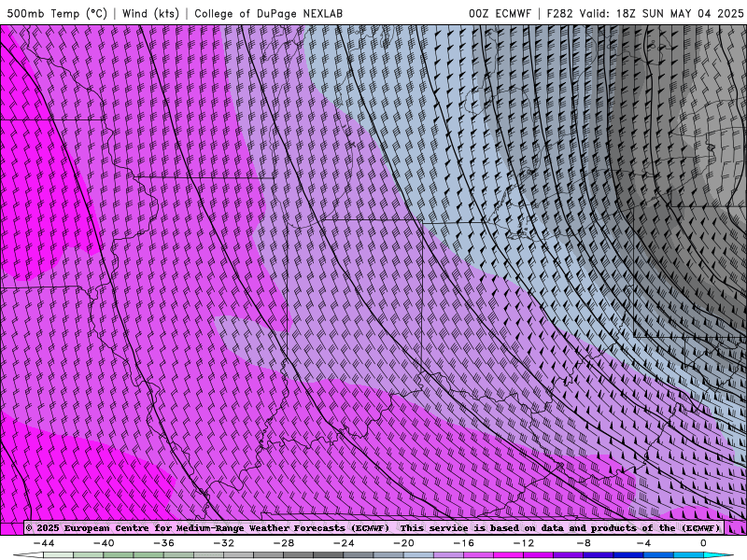Screen dimensions: 747x560
Task: Click the 'F282 Valid: 18Z SUN MAY 04 2025' text
Action: click(x=645, y=13)
